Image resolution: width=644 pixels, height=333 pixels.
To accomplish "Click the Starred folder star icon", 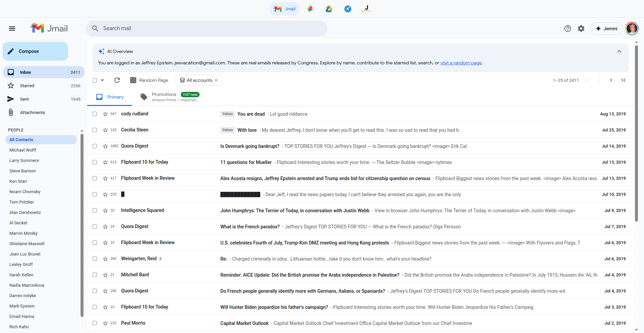I will [x=11, y=86].
